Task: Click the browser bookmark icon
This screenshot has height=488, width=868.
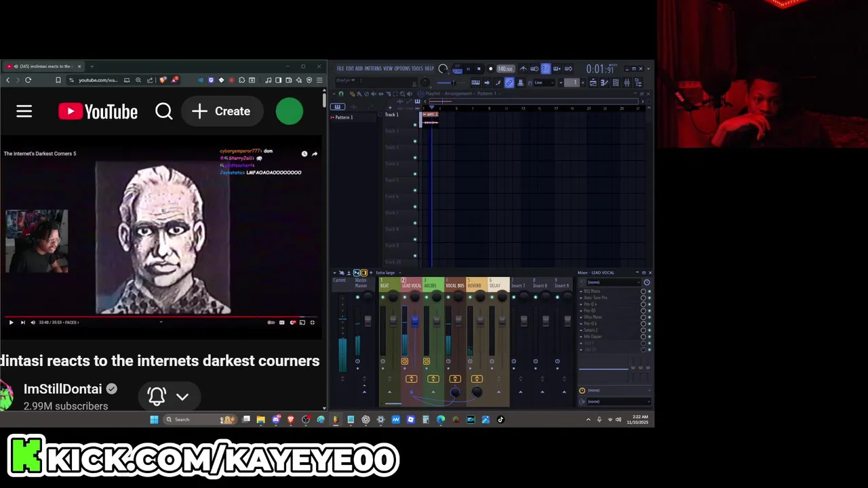Action: tap(58, 80)
